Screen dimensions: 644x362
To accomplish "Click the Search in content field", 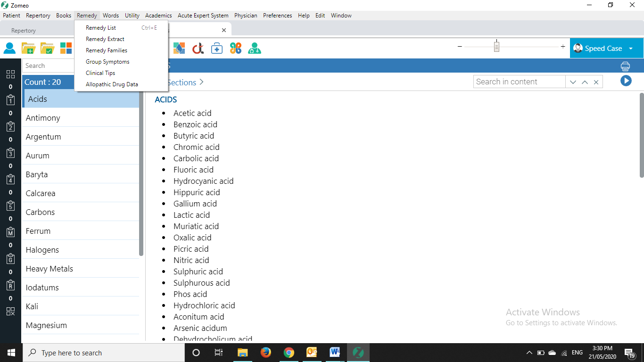I will click(519, 82).
